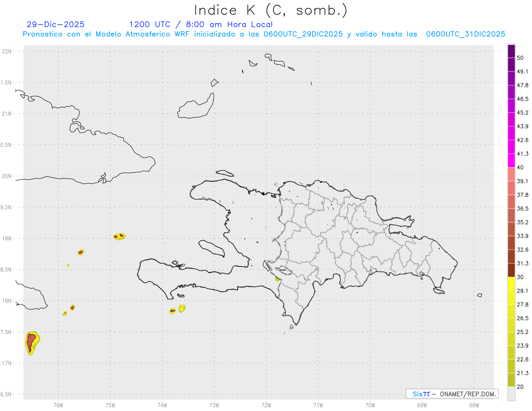Pick the dark purple swatch topping the color scale
Image resolution: width=532 pixels, height=411 pixels.
[x=511, y=51]
